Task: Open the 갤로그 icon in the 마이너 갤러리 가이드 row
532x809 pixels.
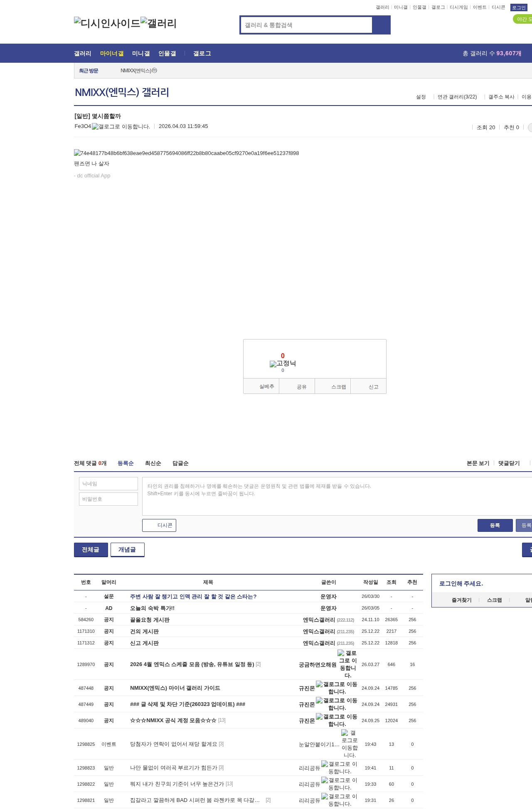Action: pyautogui.click(x=337, y=688)
